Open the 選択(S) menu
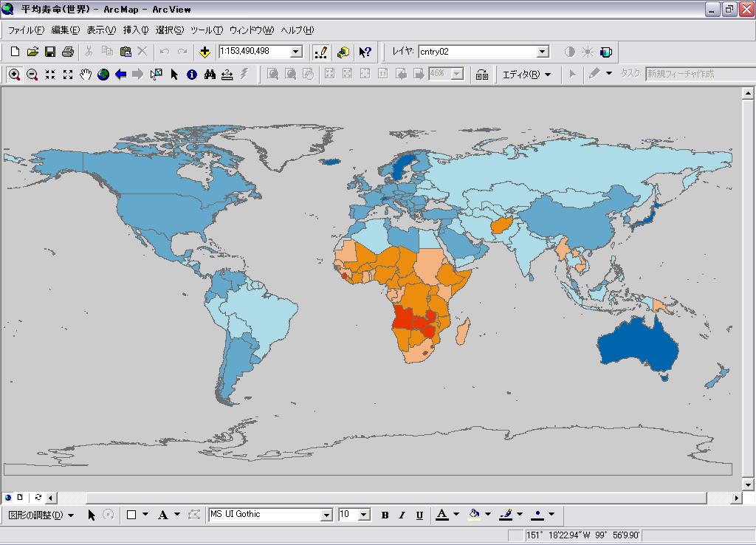Image resolution: width=756 pixels, height=545 pixels. tap(169, 30)
